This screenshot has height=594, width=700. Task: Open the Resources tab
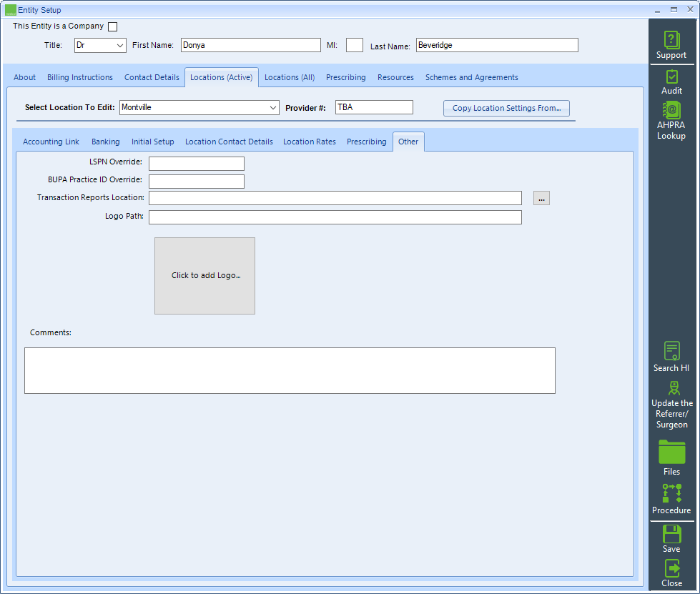click(x=395, y=77)
